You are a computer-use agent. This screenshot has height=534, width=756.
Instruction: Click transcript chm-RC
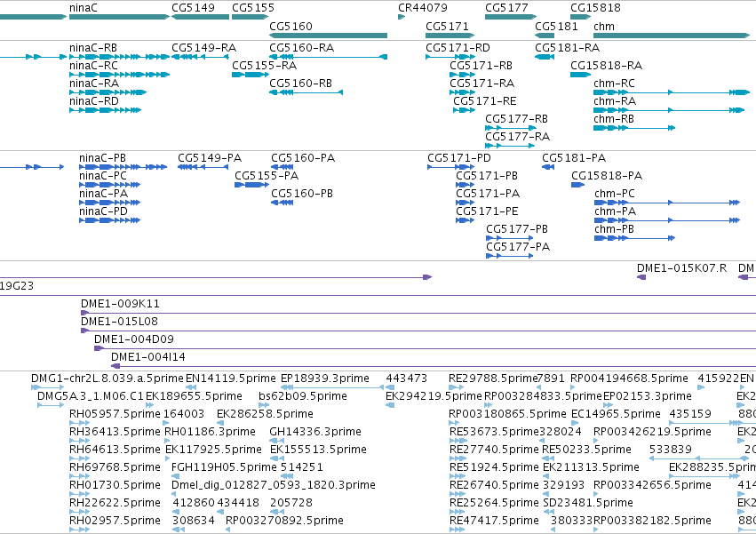coord(672,92)
